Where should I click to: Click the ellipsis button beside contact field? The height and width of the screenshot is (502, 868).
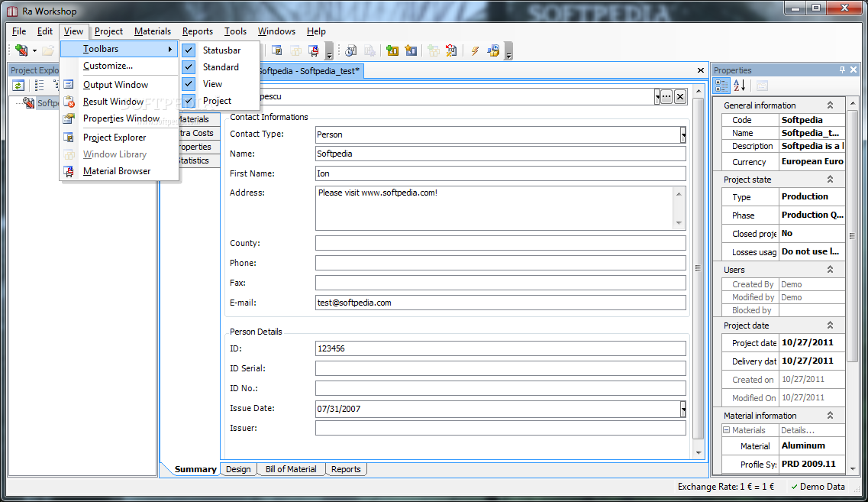pos(666,96)
